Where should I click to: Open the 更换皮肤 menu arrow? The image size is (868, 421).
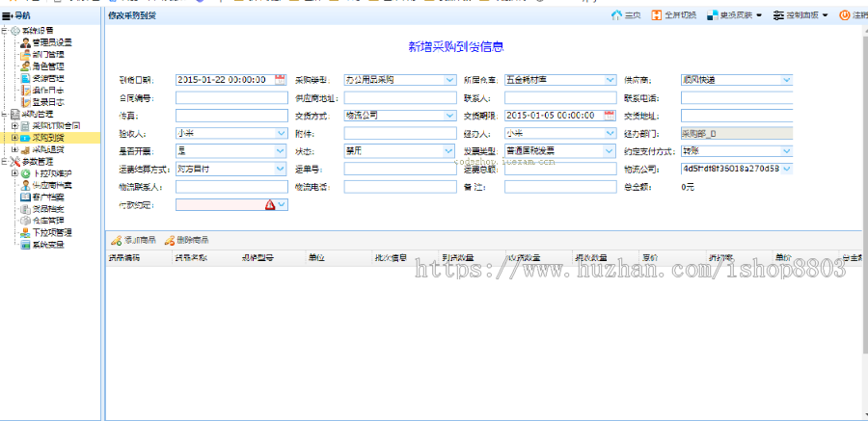tap(759, 15)
